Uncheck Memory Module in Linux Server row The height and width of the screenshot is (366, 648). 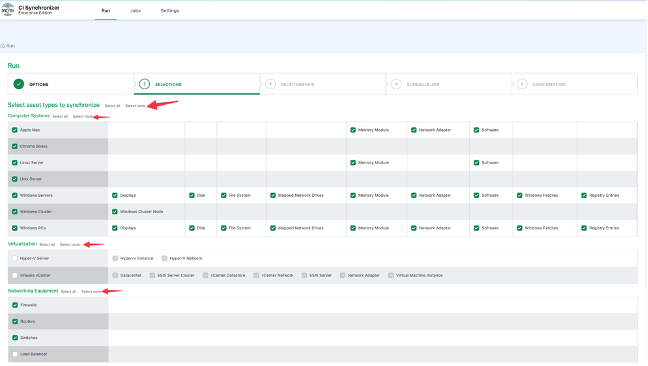[x=353, y=163]
